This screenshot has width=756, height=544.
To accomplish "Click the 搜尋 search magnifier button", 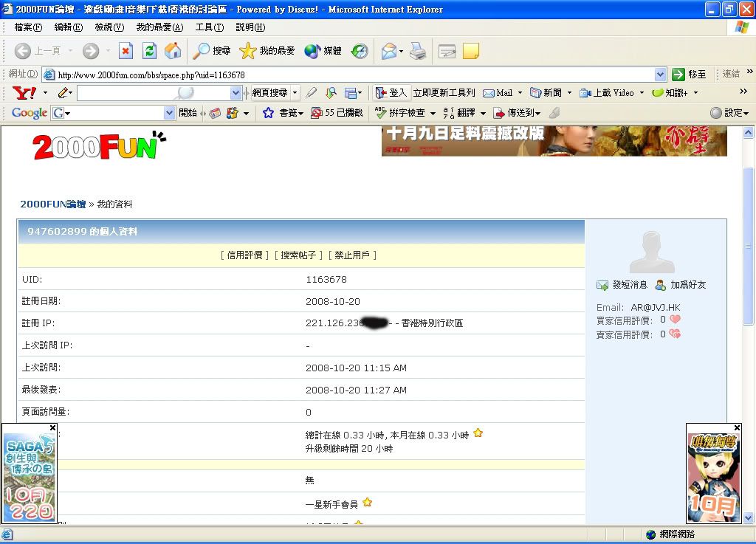I will click(212, 51).
